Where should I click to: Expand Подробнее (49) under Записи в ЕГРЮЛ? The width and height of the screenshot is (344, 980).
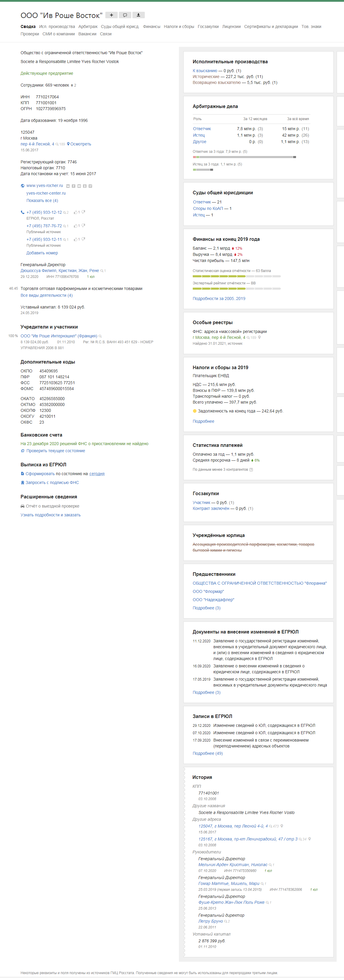pos(207,753)
